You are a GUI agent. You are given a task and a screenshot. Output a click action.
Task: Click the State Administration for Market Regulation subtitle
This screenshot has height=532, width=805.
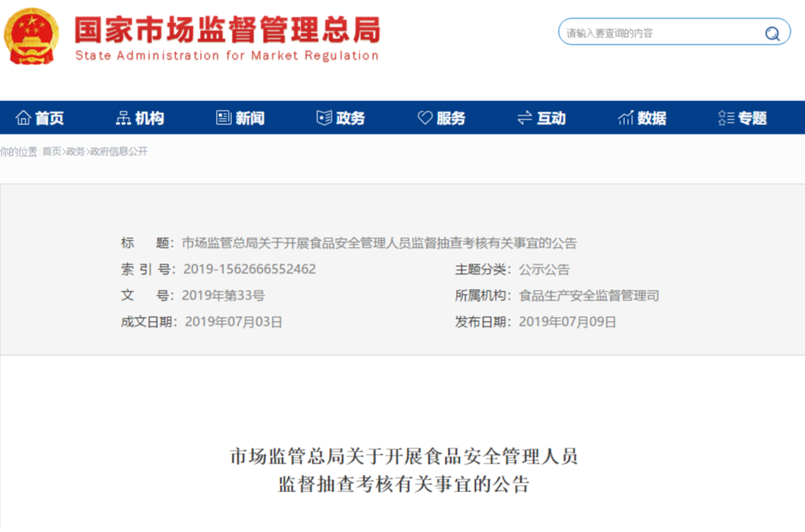tap(227, 56)
